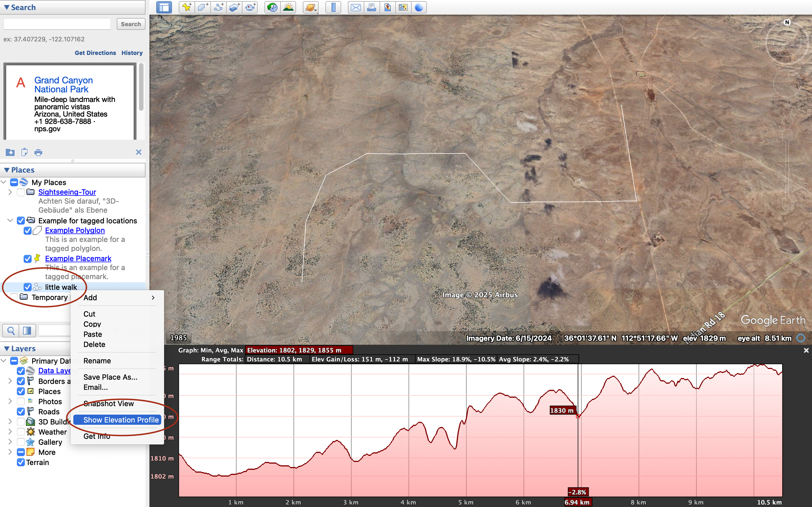Open the Get Directions link

95,53
